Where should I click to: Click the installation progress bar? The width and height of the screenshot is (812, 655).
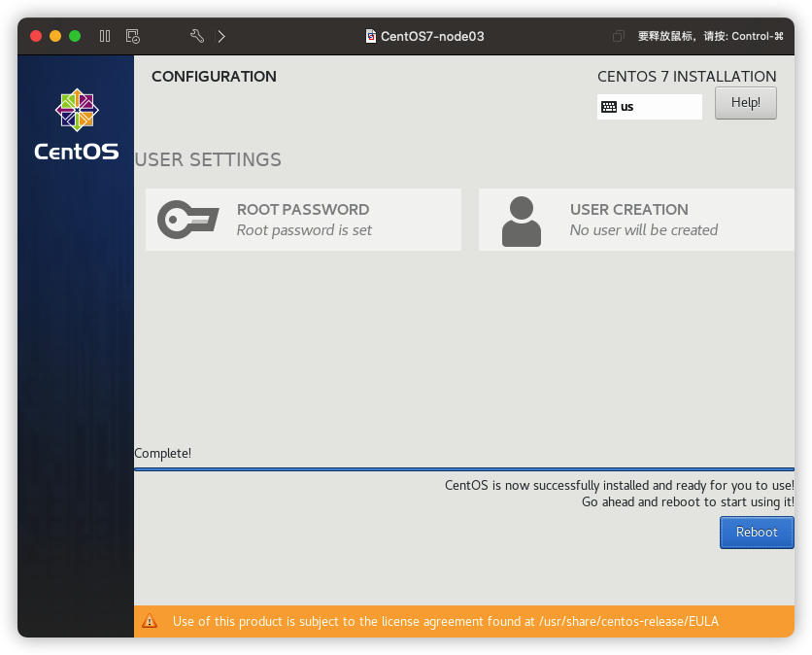464,469
